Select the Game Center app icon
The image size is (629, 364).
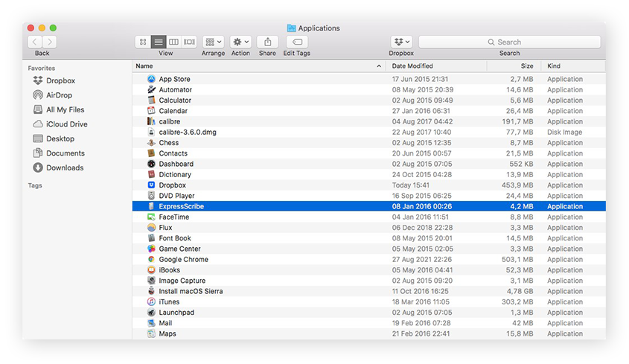(151, 249)
